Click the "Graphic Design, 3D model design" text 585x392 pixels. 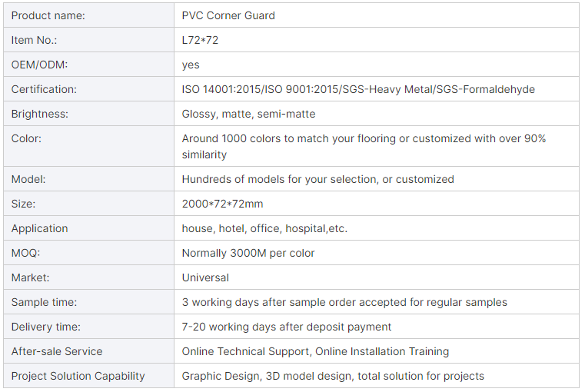coord(261,376)
